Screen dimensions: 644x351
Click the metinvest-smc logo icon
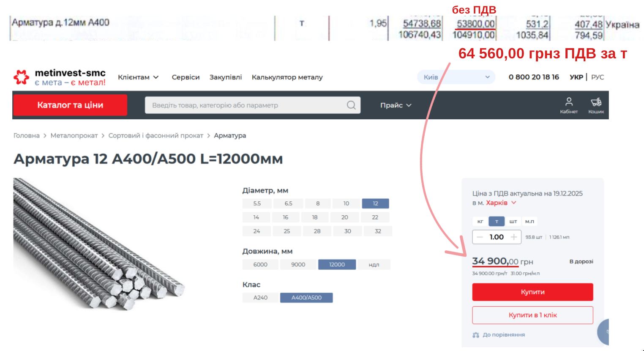pos(22,77)
